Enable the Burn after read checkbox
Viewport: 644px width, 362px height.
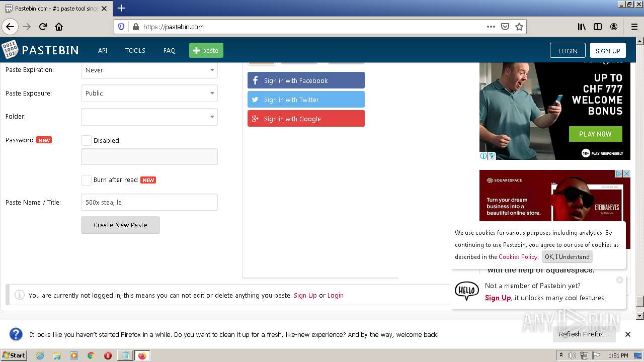click(x=86, y=179)
